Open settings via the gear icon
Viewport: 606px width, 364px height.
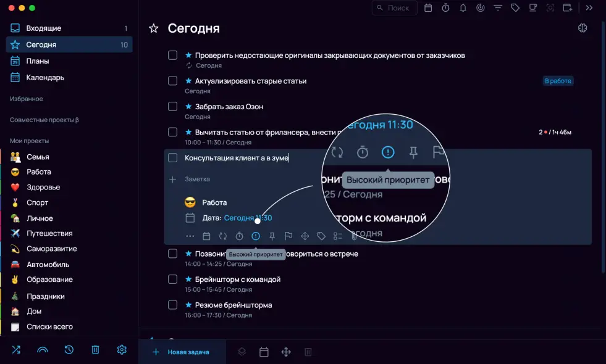[x=121, y=350]
